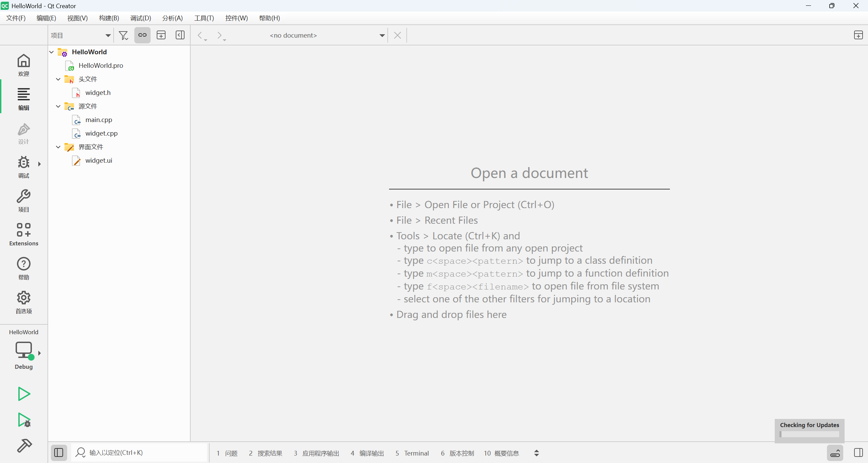
Task: Select widget.h in the project tree
Action: 98,93
